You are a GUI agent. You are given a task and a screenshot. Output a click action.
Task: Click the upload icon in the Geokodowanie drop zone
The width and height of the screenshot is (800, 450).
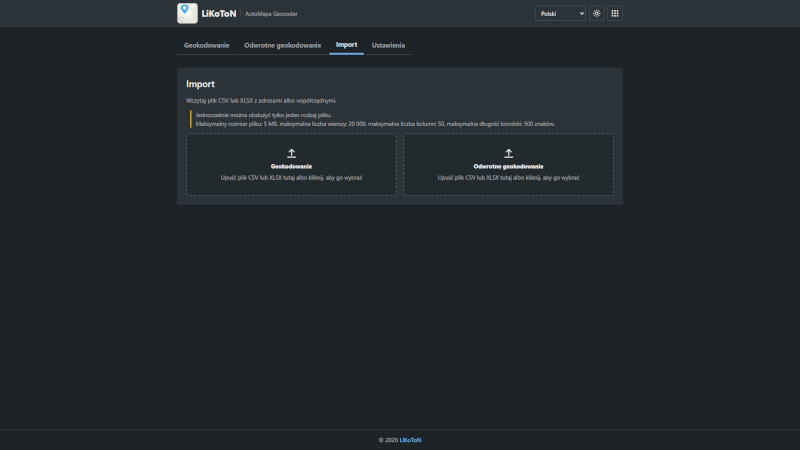(291, 153)
